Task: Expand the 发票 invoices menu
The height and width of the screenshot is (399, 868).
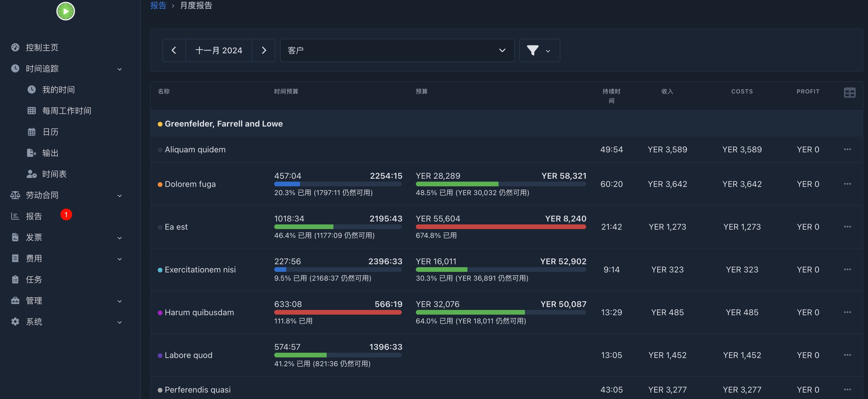Action: (x=119, y=238)
